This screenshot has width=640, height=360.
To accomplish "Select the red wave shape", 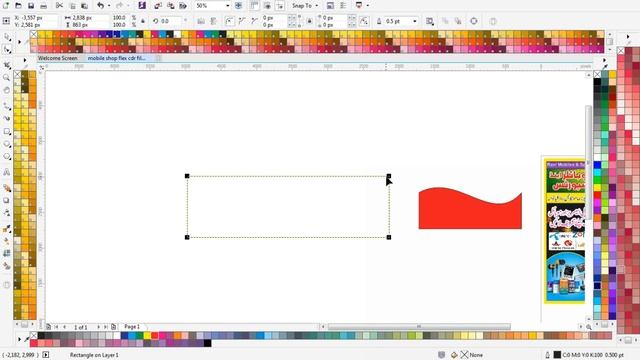I will 470,208.
